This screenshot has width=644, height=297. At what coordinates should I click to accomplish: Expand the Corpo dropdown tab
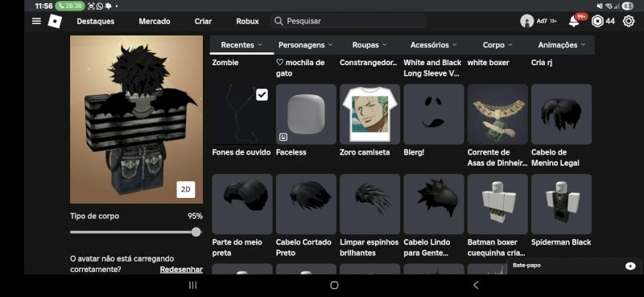tap(497, 45)
